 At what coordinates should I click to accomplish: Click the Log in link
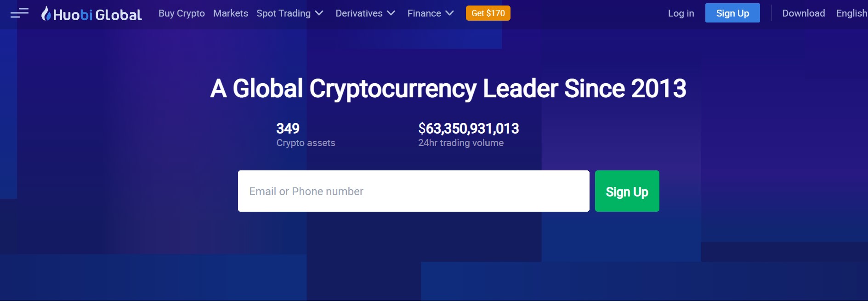point(681,13)
